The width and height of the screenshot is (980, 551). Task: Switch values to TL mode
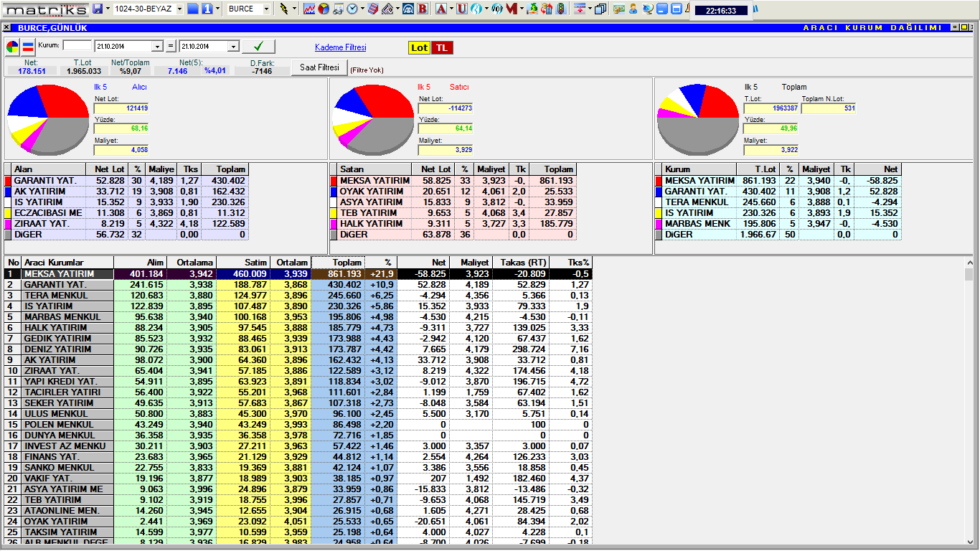(x=442, y=47)
